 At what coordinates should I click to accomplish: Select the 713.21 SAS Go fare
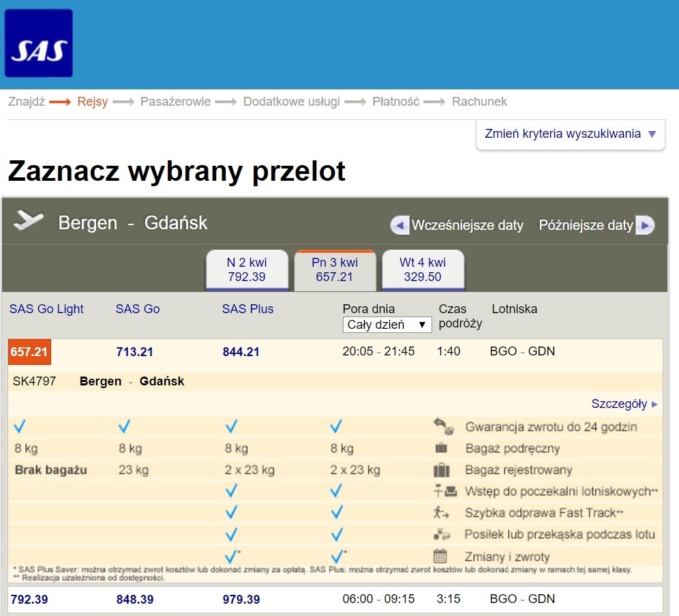[x=135, y=352]
